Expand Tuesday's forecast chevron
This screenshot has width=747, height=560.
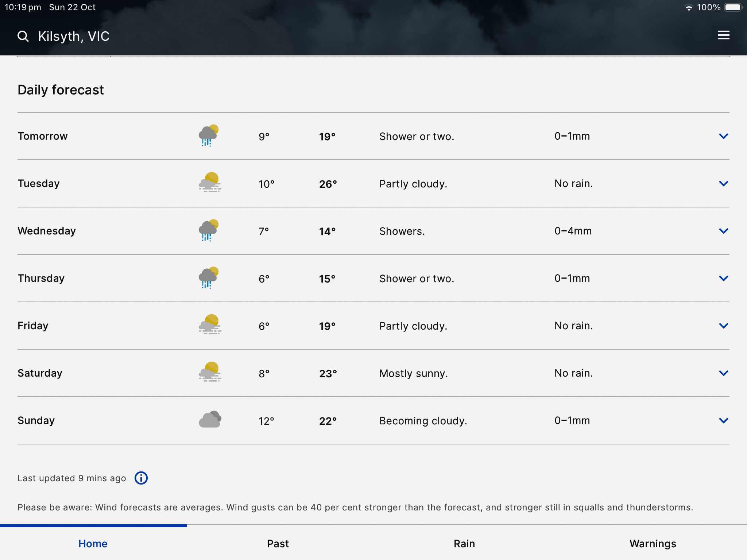723,183
